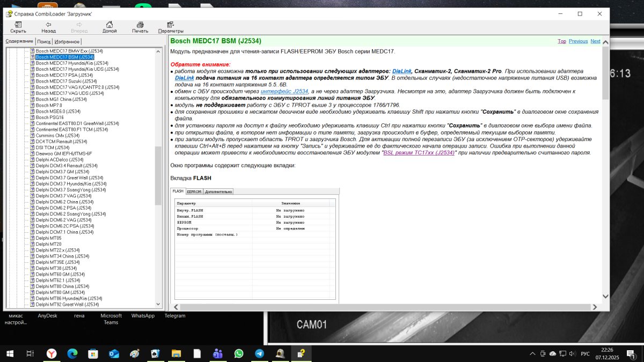Open Outlook from the taskbar
The image size is (644, 362).
pyautogui.click(x=114, y=353)
